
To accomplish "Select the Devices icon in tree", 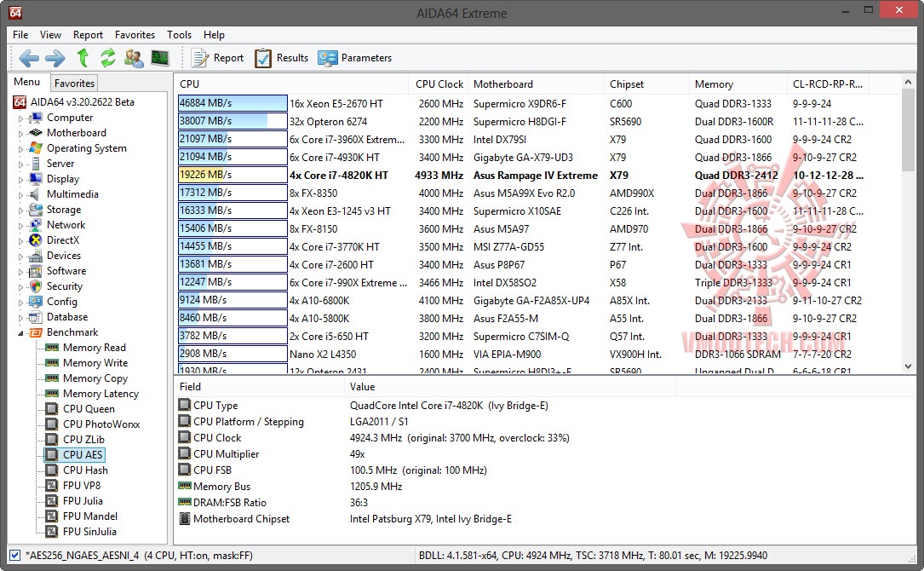I will click(36, 256).
